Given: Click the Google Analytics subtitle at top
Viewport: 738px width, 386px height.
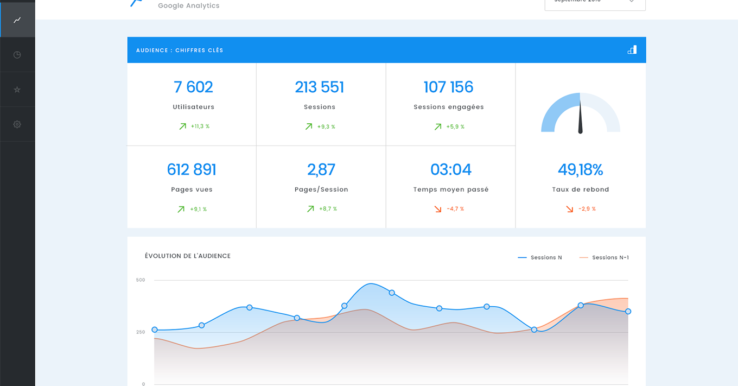Looking at the screenshot, I should pyautogui.click(x=188, y=6).
